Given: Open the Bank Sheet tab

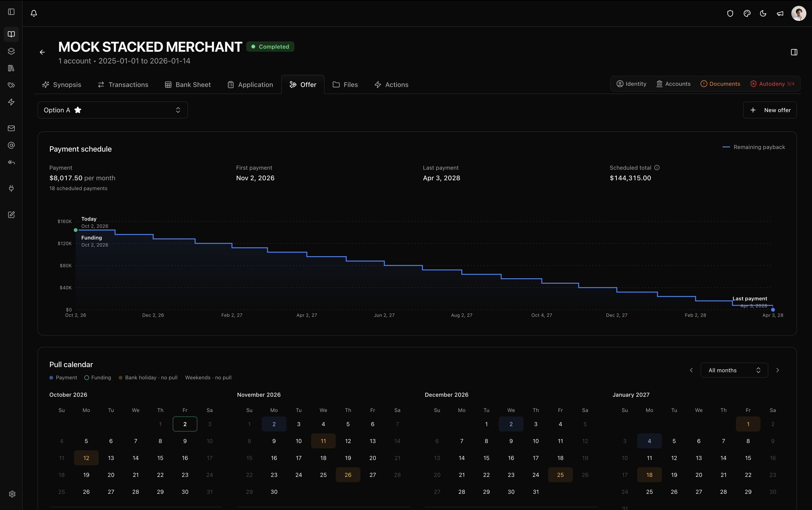Looking at the screenshot, I should click(188, 85).
